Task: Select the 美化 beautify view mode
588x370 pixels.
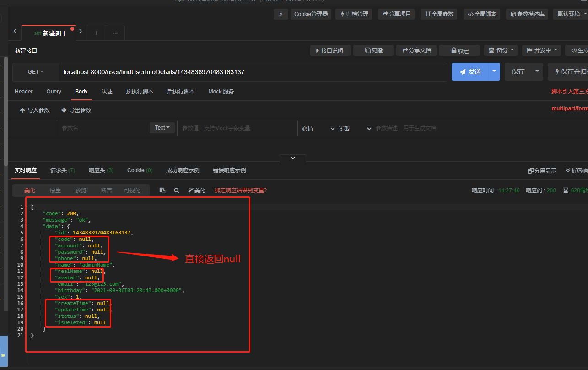Action: (x=30, y=190)
